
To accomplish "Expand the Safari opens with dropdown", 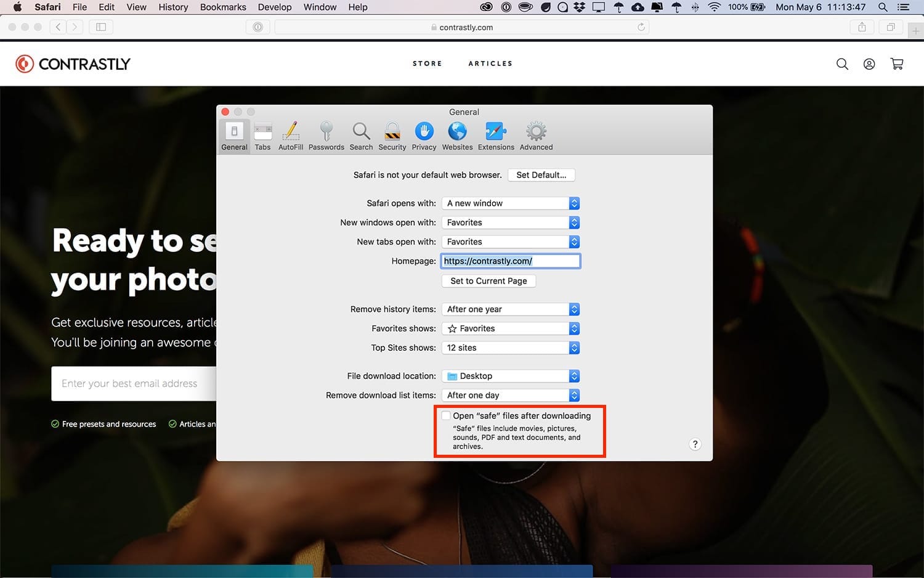I will [511, 203].
